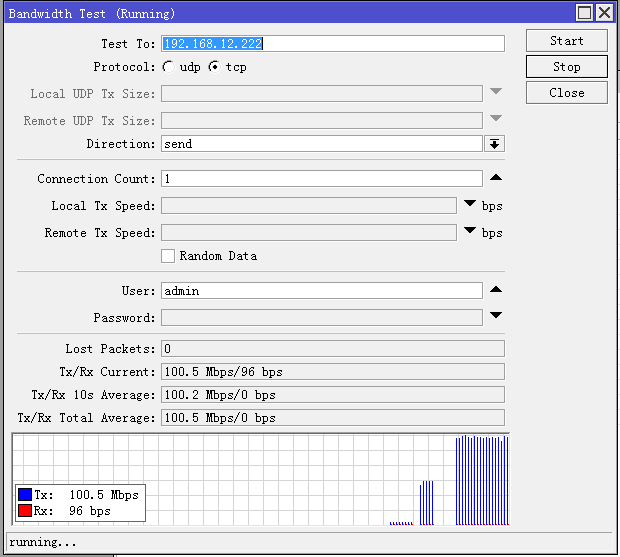Expand the Remote Tx Speed field arrow
The width and height of the screenshot is (620, 557).
470,231
